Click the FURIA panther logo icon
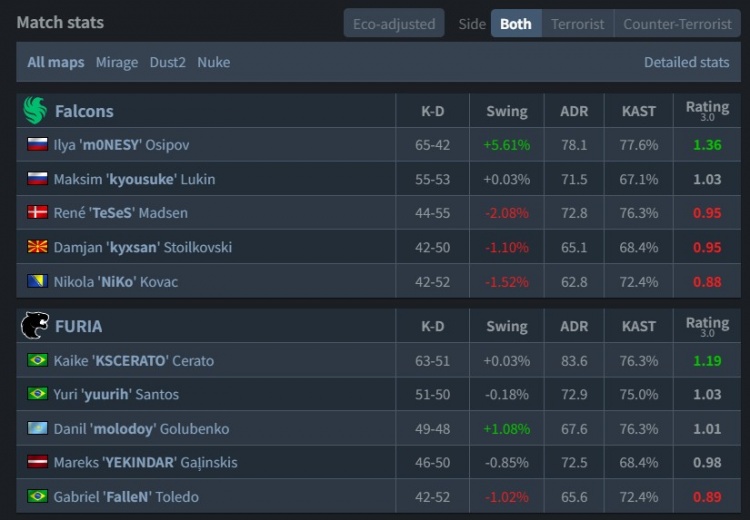This screenshot has height=520, width=750. point(35,325)
